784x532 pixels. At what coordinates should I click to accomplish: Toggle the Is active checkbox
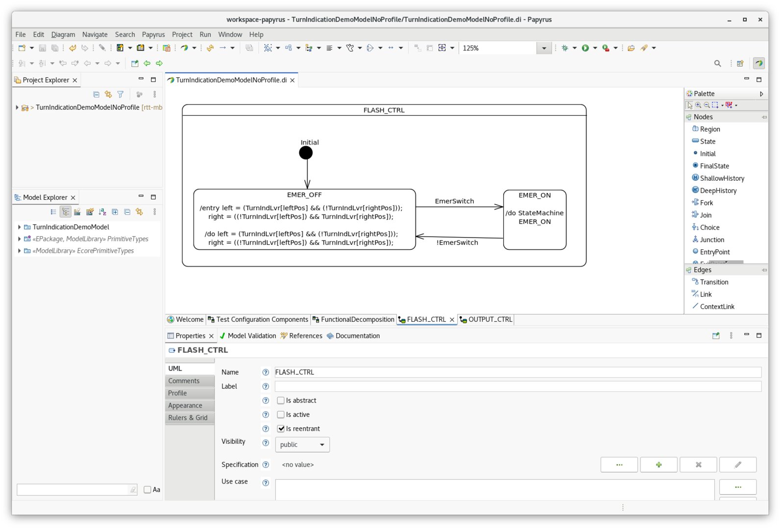(281, 415)
